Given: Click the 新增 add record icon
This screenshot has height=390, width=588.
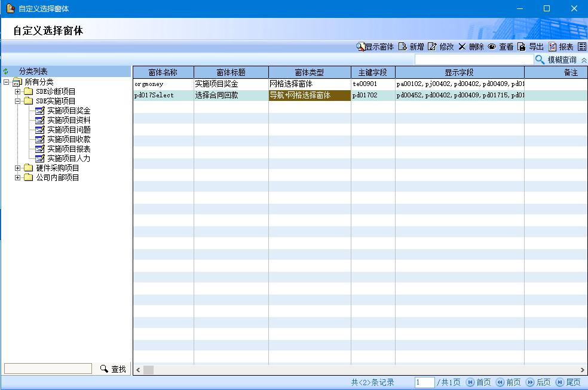Looking at the screenshot, I should click(x=403, y=47).
